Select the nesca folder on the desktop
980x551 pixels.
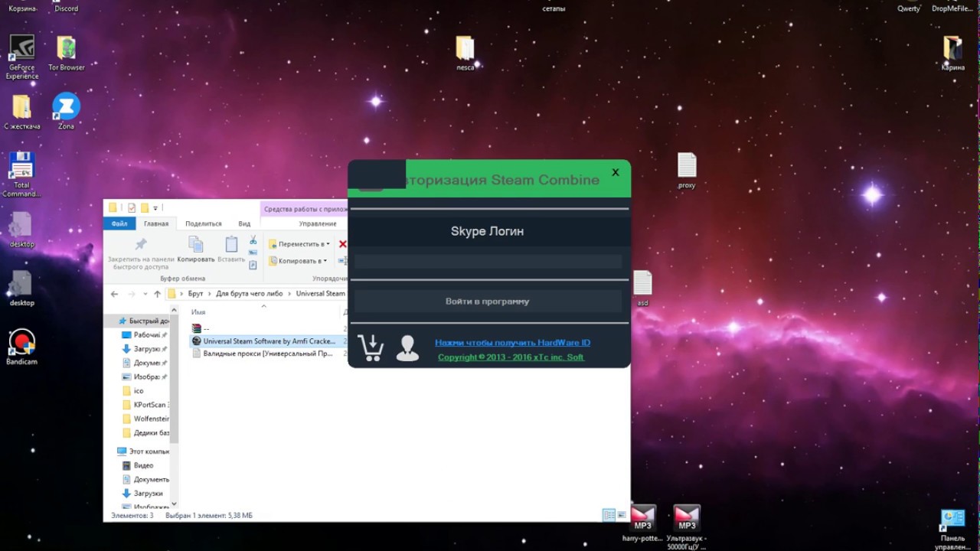[465, 54]
